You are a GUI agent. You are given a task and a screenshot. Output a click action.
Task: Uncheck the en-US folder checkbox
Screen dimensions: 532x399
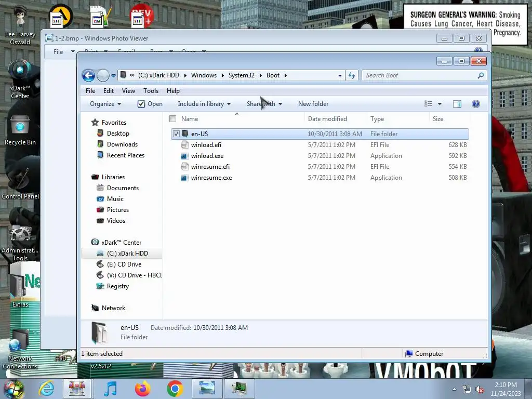pos(176,134)
